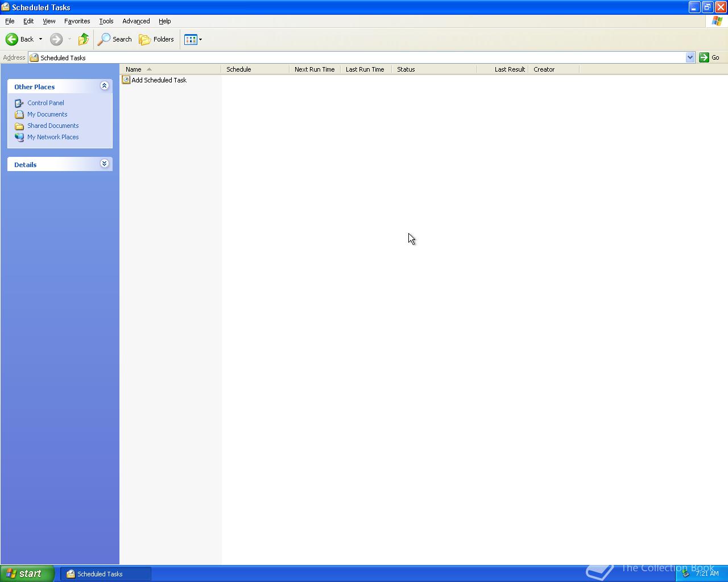Image resolution: width=728 pixels, height=582 pixels.
Task: Click the system tray clock
Action: click(x=707, y=573)
